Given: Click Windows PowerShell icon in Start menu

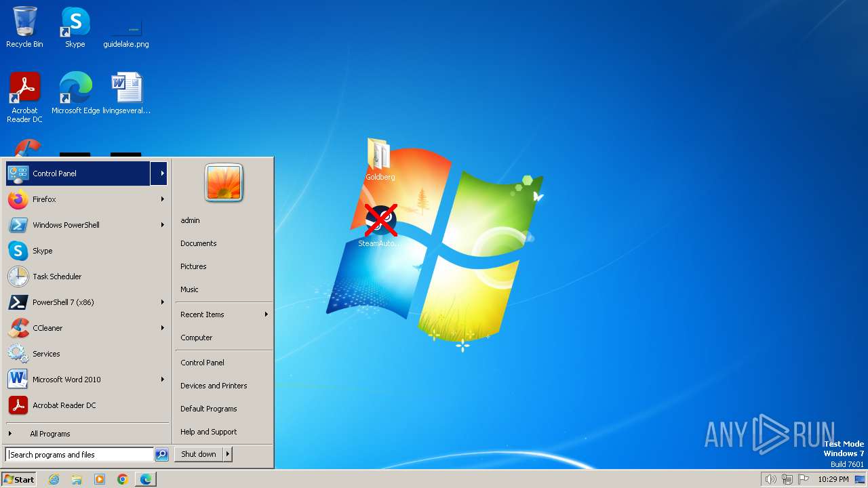Looking at the screenshot, I should (x=18, y=225).
